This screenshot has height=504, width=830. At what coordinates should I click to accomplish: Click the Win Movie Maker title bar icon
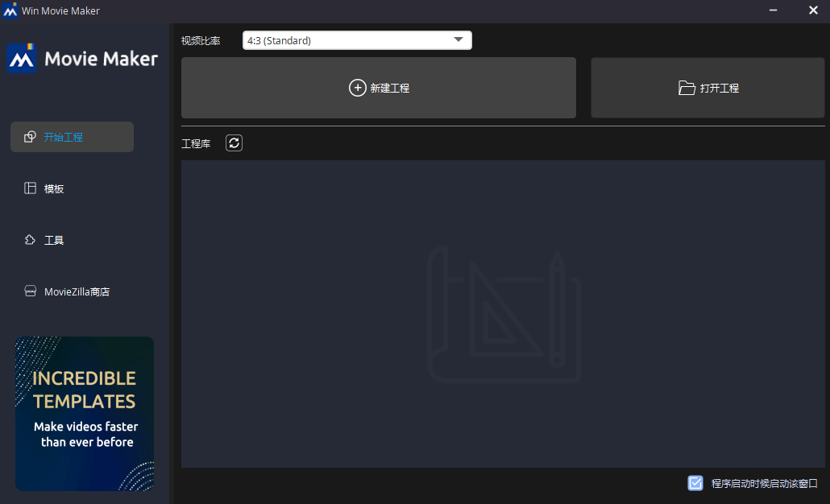click(10, 10)
